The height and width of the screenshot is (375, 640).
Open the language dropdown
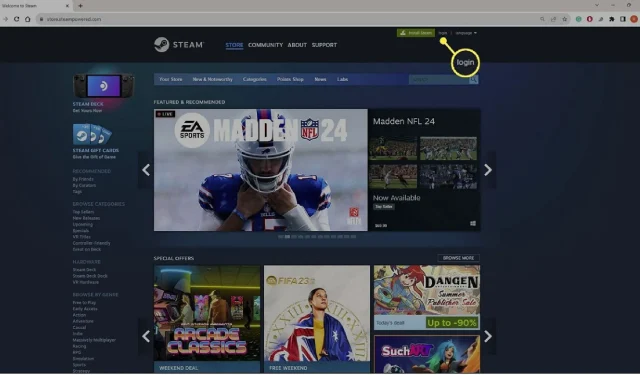[x=466, y=33]
